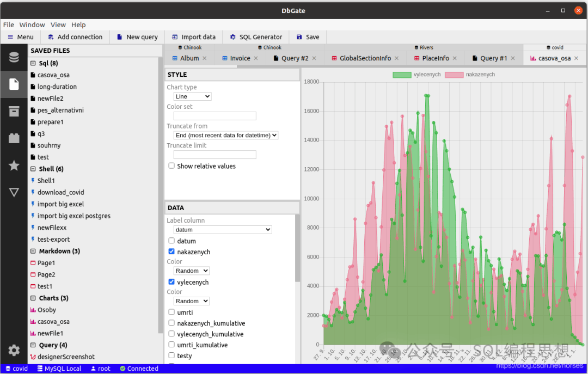Collapse the Shell (6) group

(x=33, y=169)
